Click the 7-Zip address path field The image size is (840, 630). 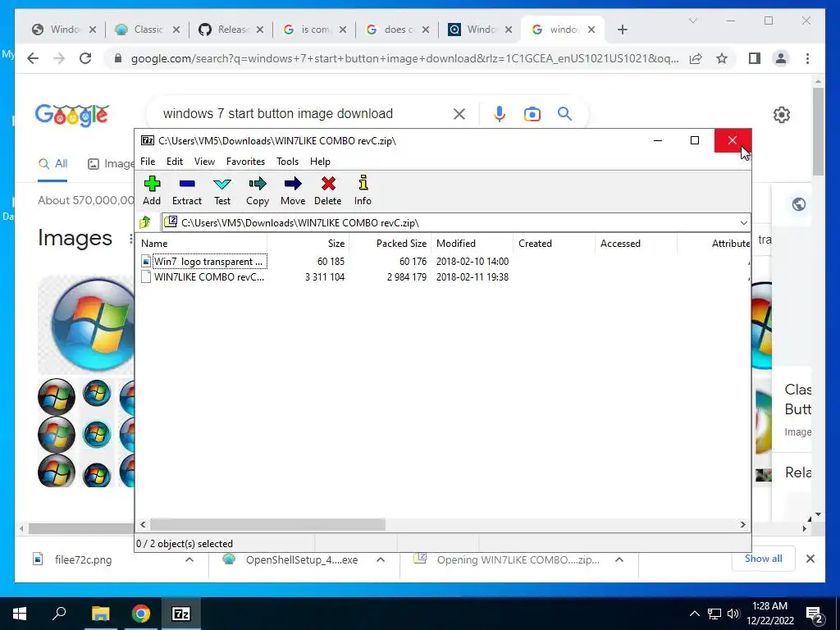(450, 223)
